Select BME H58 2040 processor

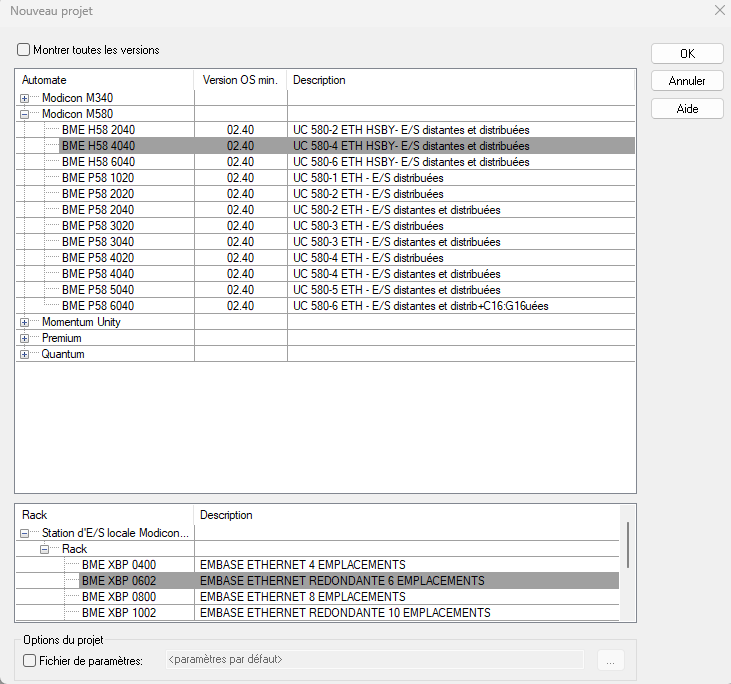tap(98, 130)
